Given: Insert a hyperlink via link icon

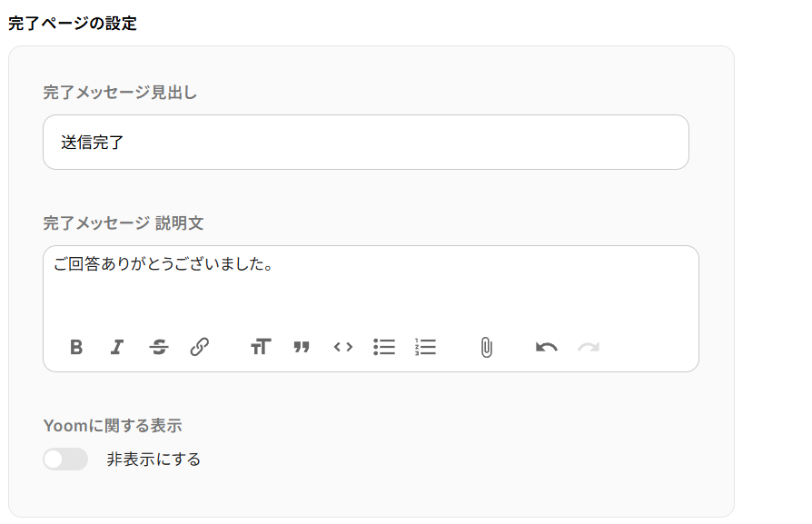Looking at the screenshot, I should 200,347.
